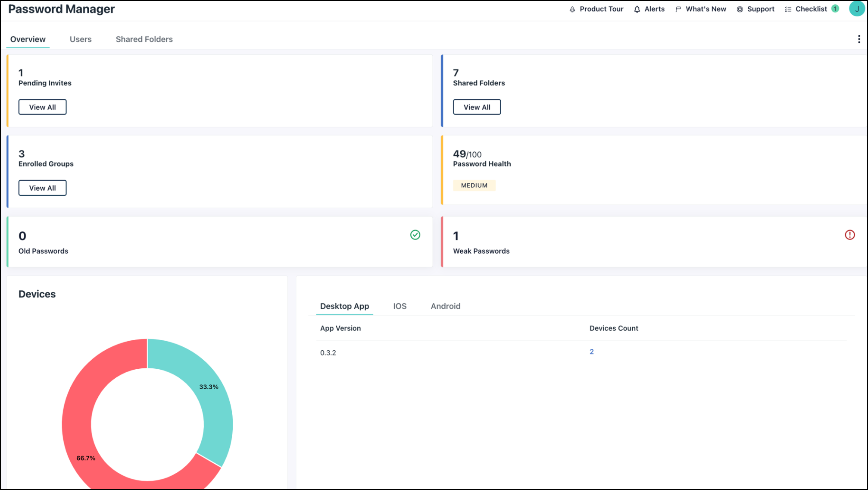Click the Checklist badge showing 1
Image resolution: width=868 pixels, height=490 pixels.
coord(835,8)
